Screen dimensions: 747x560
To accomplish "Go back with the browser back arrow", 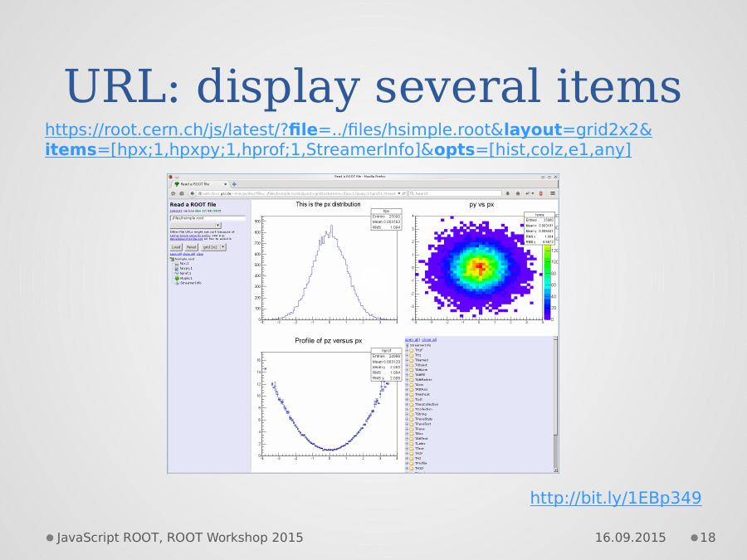I will [193, 193].
